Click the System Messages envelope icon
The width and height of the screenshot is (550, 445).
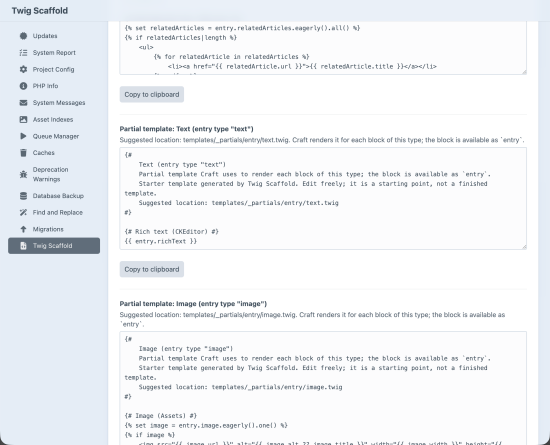pyautogui.click(x=23, y=103)
